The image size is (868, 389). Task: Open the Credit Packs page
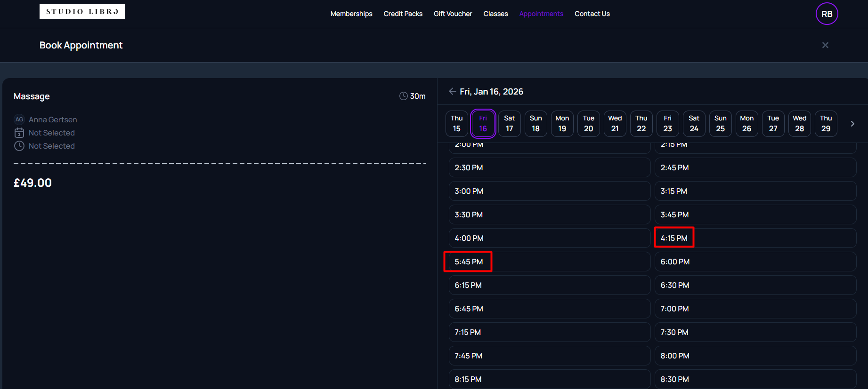403,14
